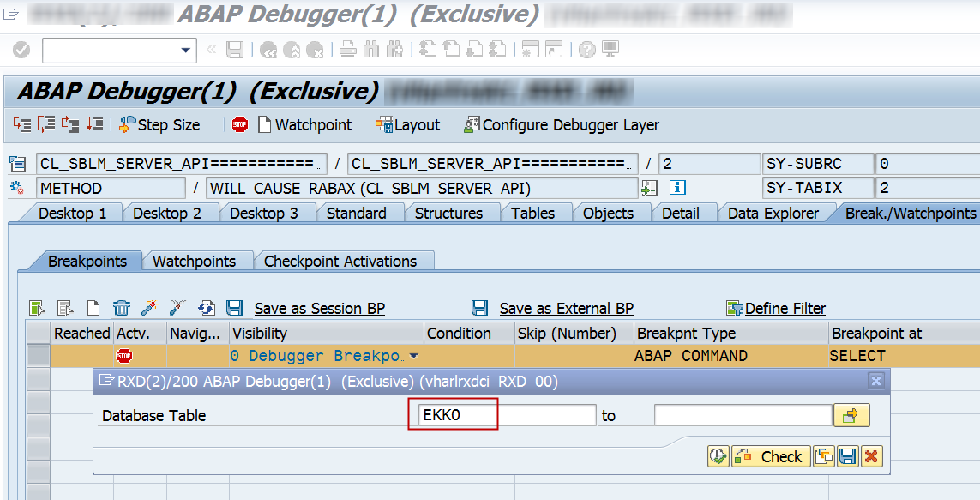Click the Save as External BP link
The width and height of the screenshot is (980, 500).
[568, 307]
